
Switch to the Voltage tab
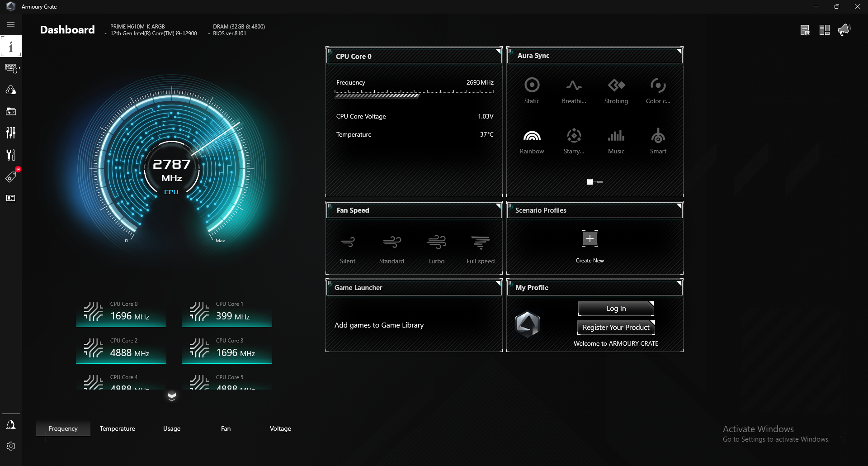(x=280, y=428)
